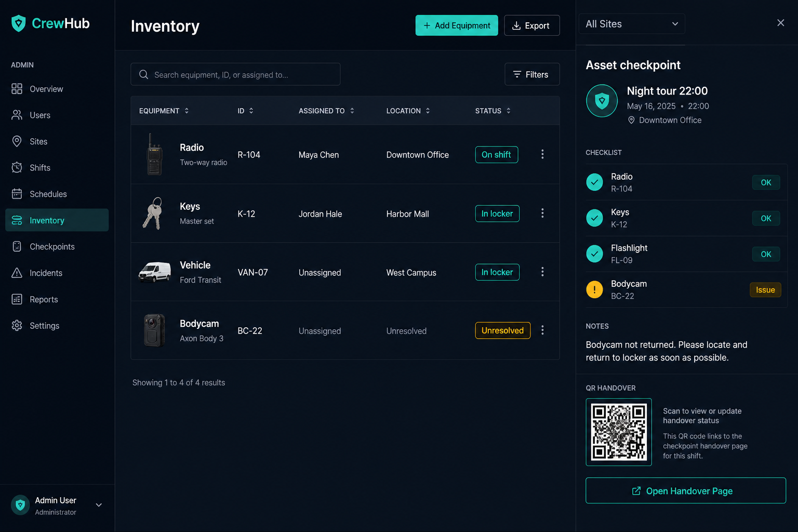
Task: Select Inventory sidebar item
Action: (x=57, y=220)
